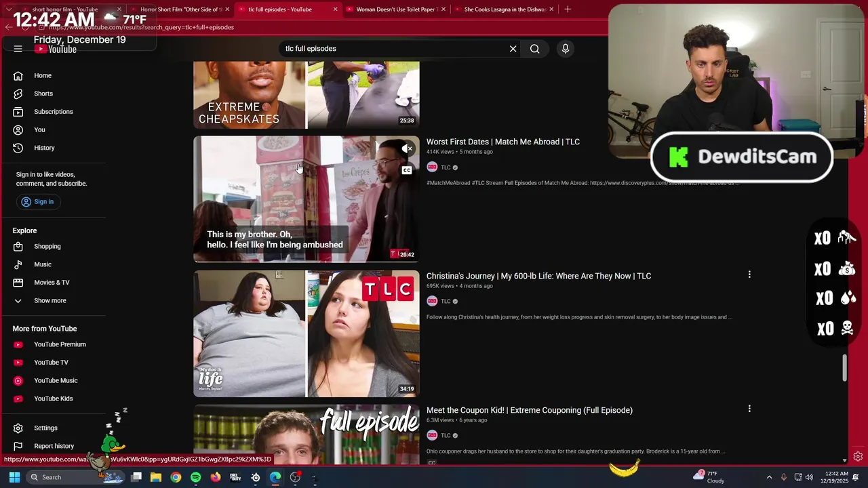
Task: Open the volume icon in system tray
Action: pyautogui.click(x=809, y=477)
